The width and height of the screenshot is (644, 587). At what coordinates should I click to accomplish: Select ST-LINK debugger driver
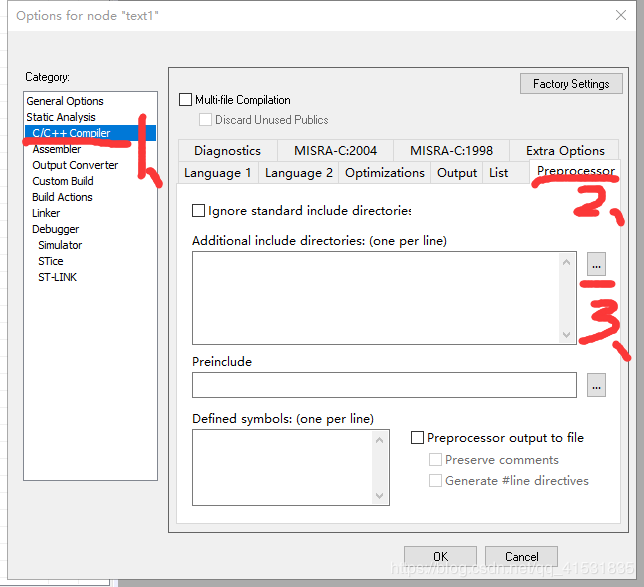[58, 277]
